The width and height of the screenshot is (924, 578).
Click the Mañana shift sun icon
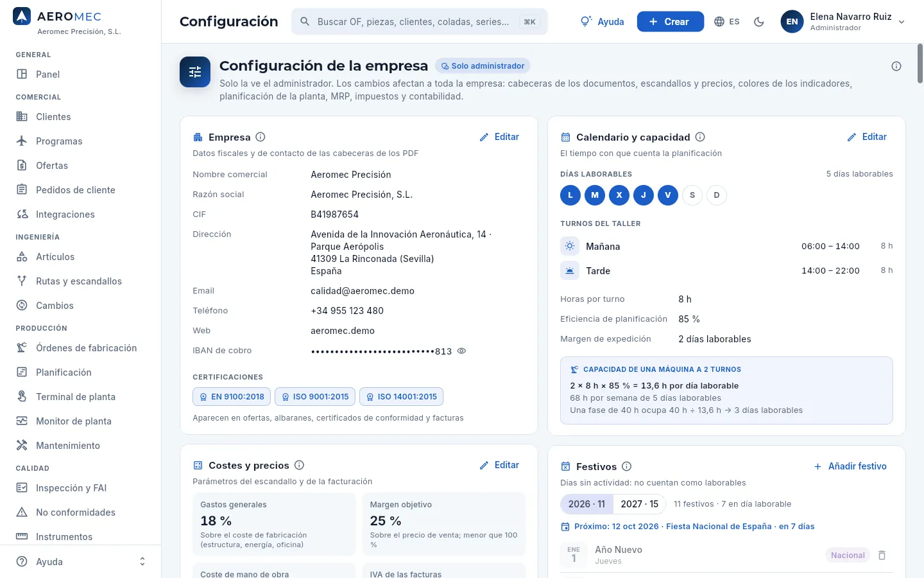tap(570, 246)
